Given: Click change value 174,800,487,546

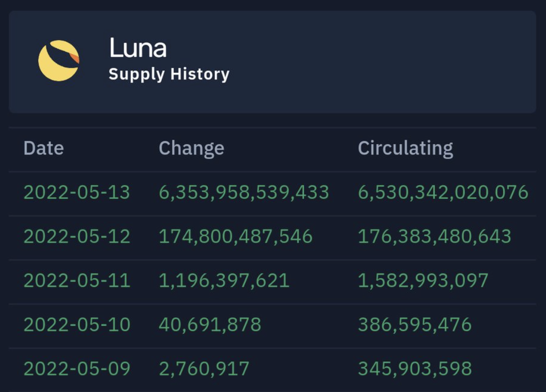Looking at the screenshot, I should (x=235, y=237).
